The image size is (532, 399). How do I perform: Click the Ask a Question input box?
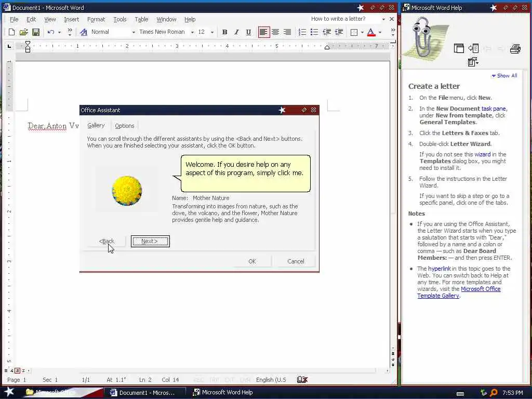(x=345, y=19)
